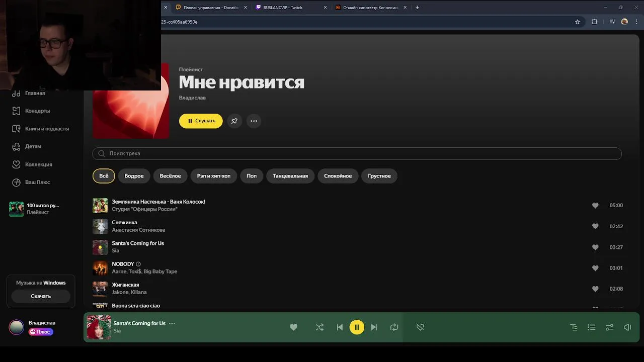The height and width of the screenshot is (362, 644).
Task: Unlike Снежинка track heart
Action: pos(595,226)
